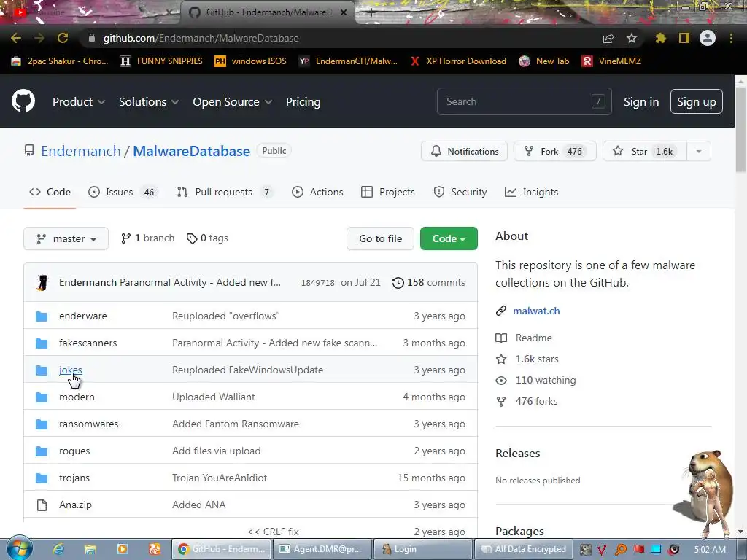Open the Chrome three-dot menu
This screenshot has width=747, height=560.
731,38
